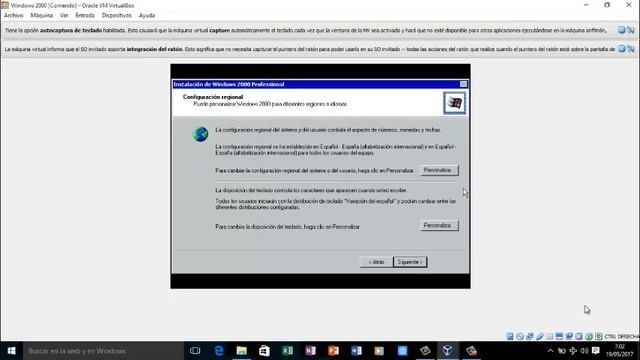Viewport: 640px width, 360px height.
Task: Open the Entrada menu
Action: point(85,15)
